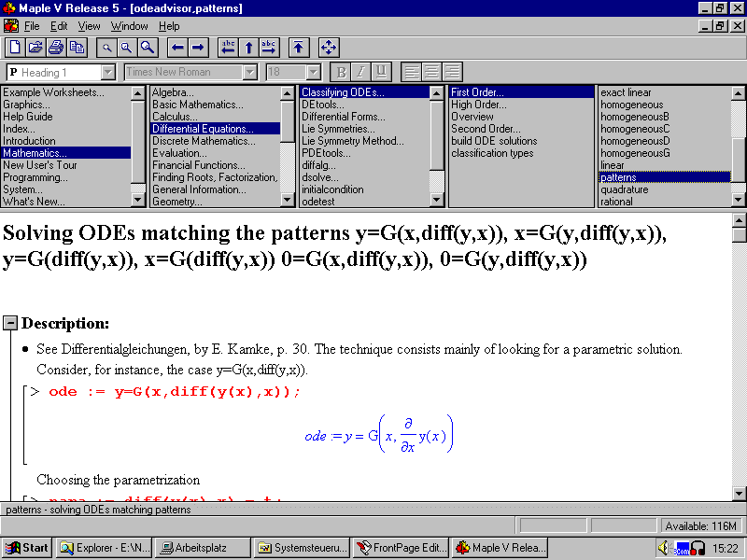Click the largest zoom magnifier icon
This screenshot has width=747, height=560.
tap(148, 47)
